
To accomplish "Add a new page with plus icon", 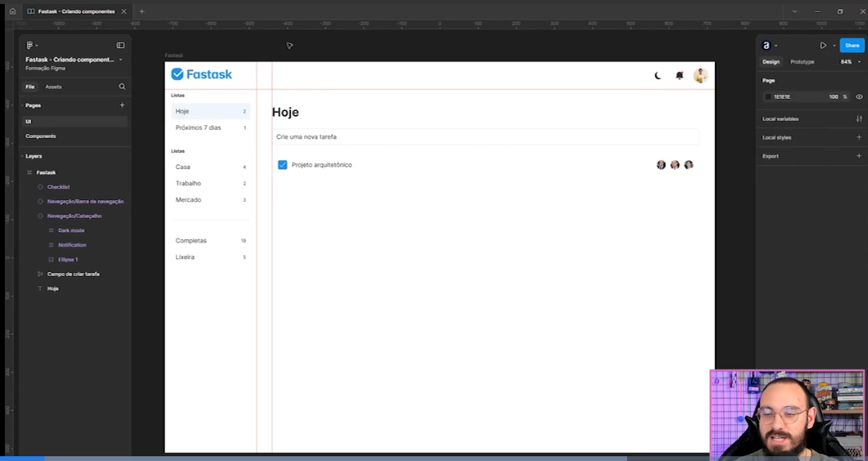I will point(122,105).
